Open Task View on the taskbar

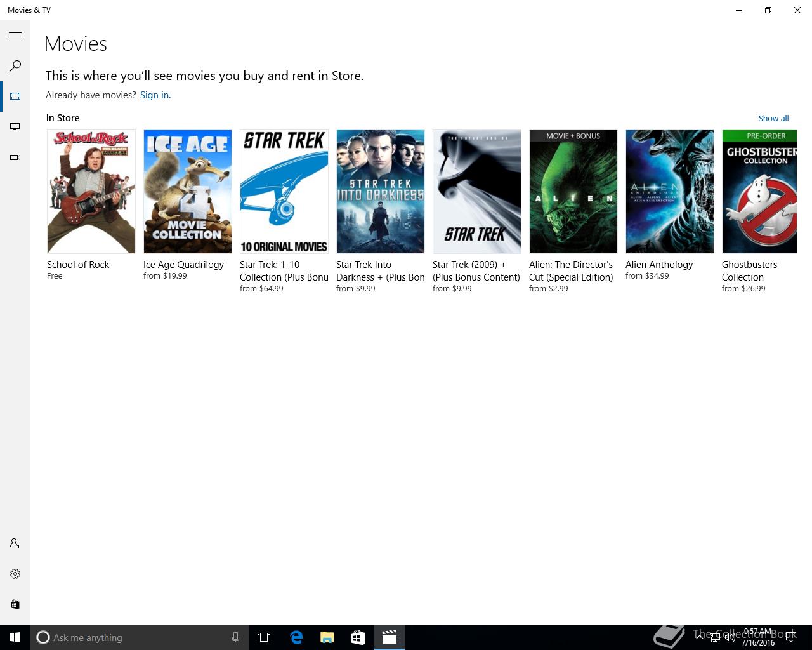click(x=264, y=637)
